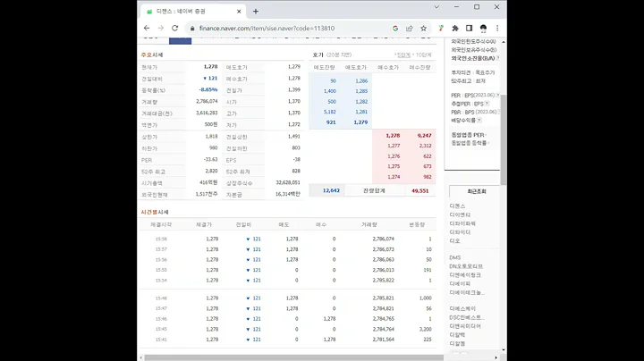Open DMS in the recent list
644x361 pixels.
pyautogui.click(x=455, y=257)
